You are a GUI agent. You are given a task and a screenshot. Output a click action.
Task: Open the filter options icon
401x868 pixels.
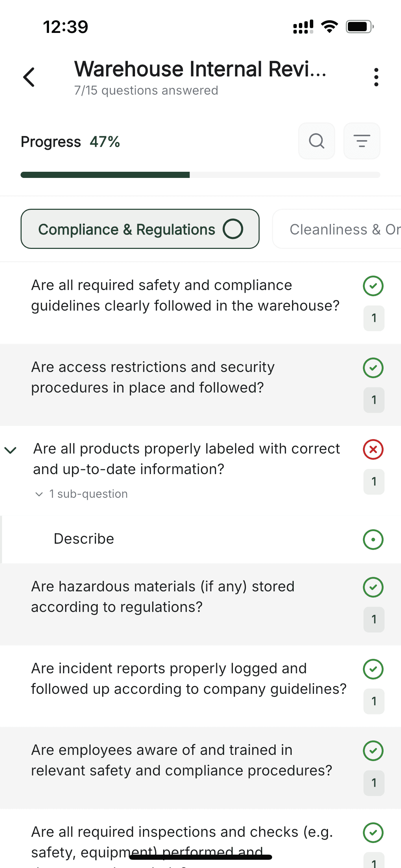tap(362, 141)
